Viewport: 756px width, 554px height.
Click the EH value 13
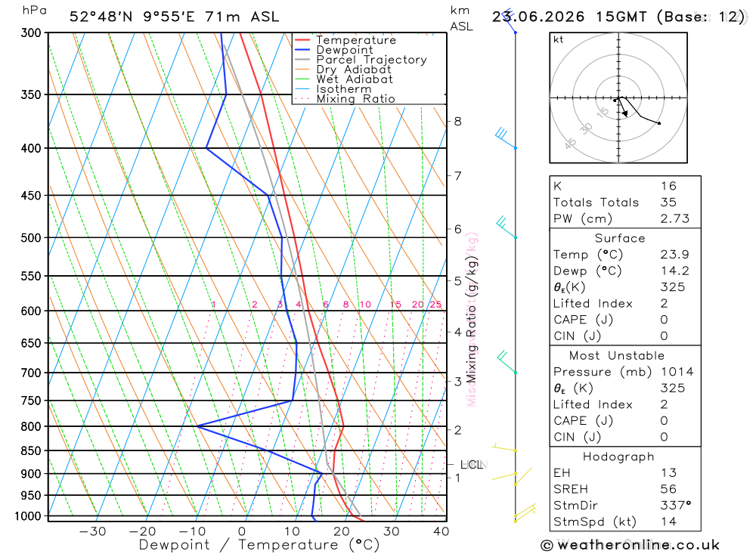coord(669,473)
